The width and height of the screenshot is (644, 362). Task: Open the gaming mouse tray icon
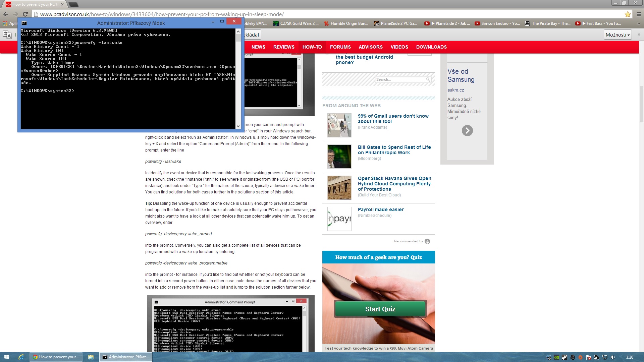tap(573, 357)
